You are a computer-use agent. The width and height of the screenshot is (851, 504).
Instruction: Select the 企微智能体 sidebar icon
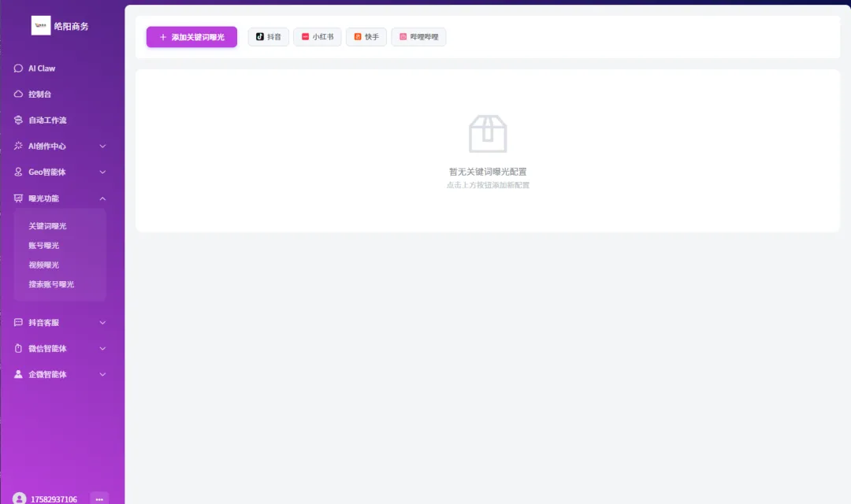(x=17, y=374)
